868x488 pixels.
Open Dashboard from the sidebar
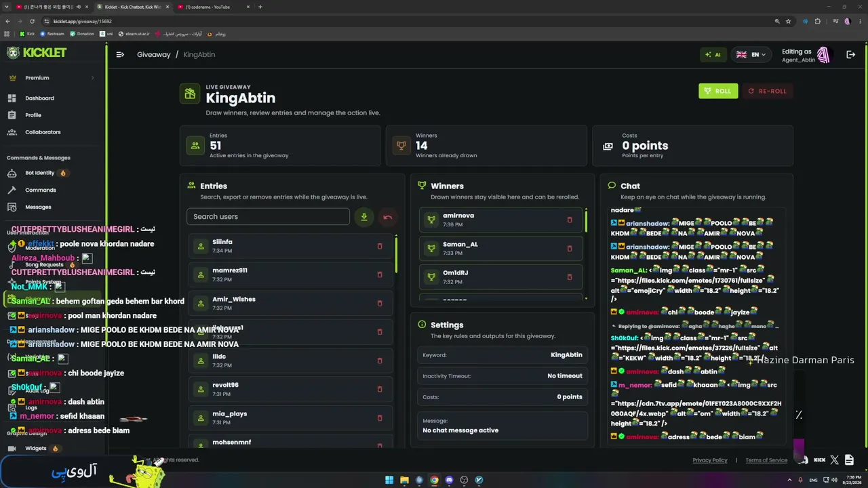[x=39, y=98]
